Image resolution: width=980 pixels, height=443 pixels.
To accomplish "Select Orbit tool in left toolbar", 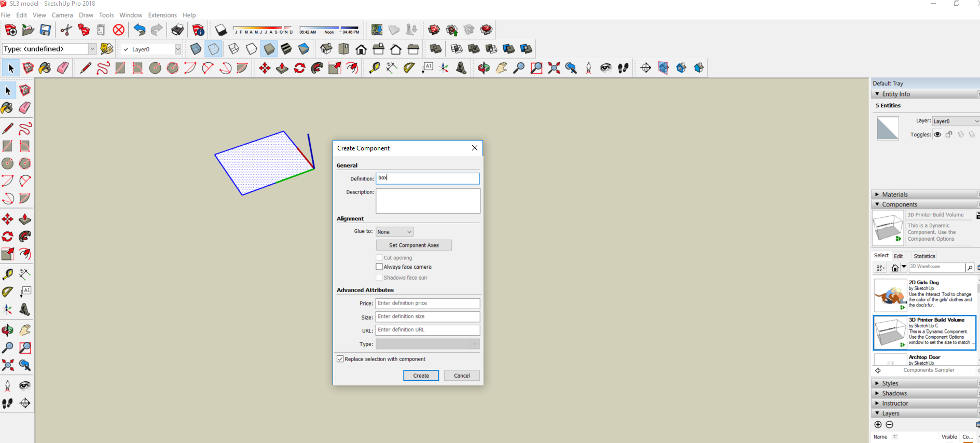I will tap(7, 330).
